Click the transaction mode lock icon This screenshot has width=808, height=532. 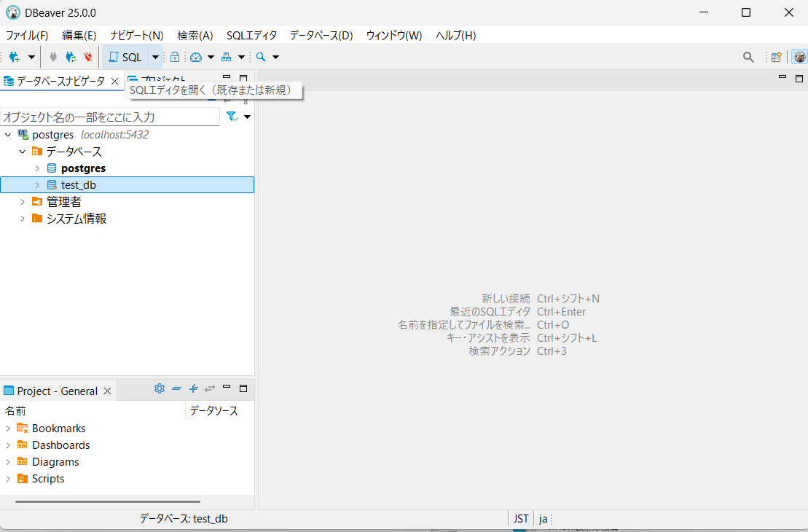click(175, 57)
